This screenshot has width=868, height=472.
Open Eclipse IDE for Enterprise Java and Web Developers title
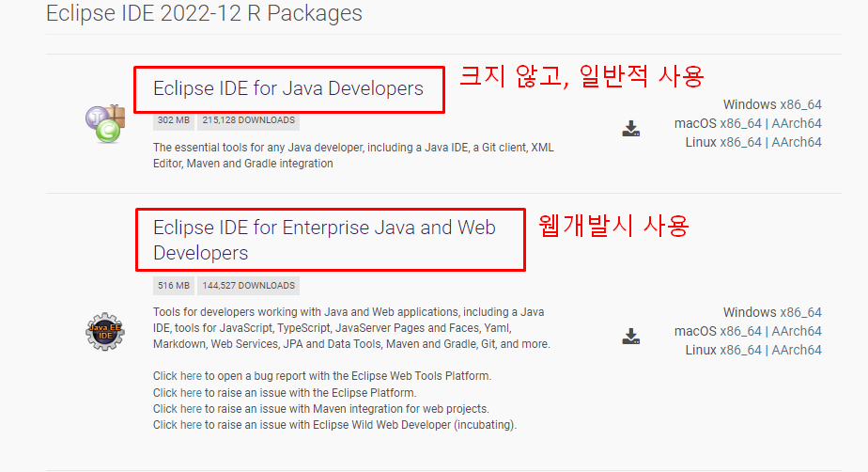pos(324,240)
